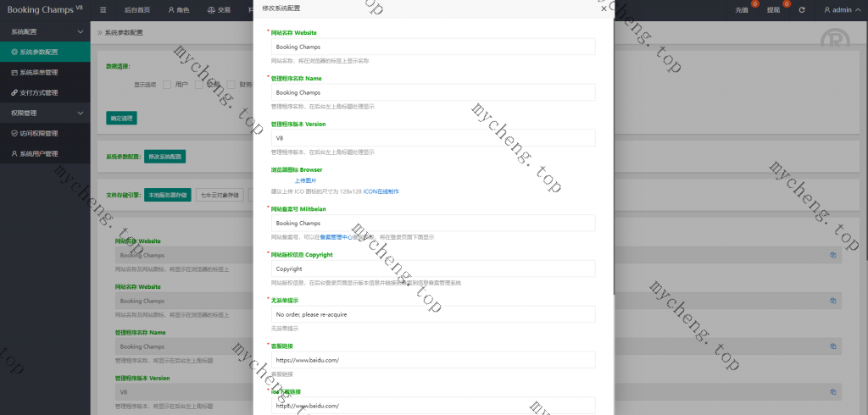Collapse sidebar via hamburger menu icon
868x415 pixels.
103,10
